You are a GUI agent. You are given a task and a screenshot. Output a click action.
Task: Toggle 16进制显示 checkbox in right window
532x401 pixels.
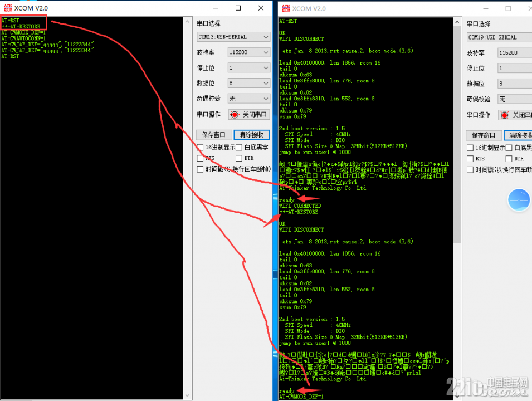point(470,148)
